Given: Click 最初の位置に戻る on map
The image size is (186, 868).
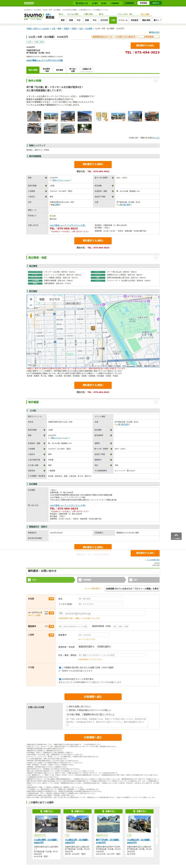Looking at the screenshot, I should [73, 303].
